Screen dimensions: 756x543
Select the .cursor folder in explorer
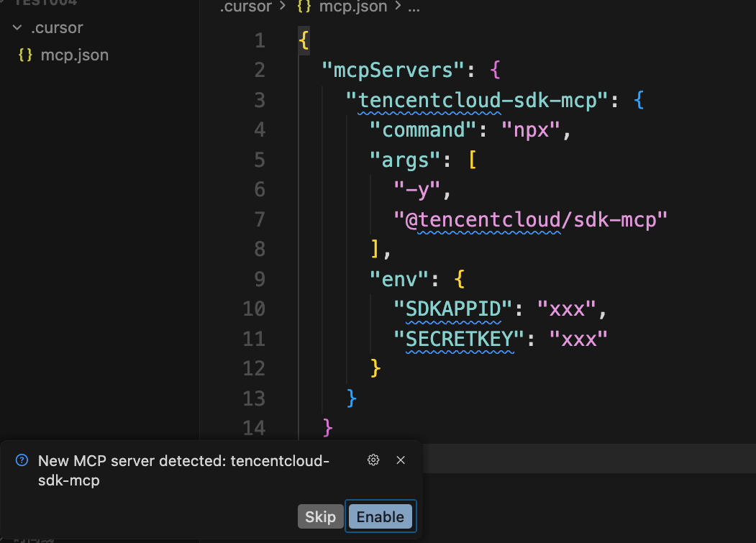click(57, 27)
